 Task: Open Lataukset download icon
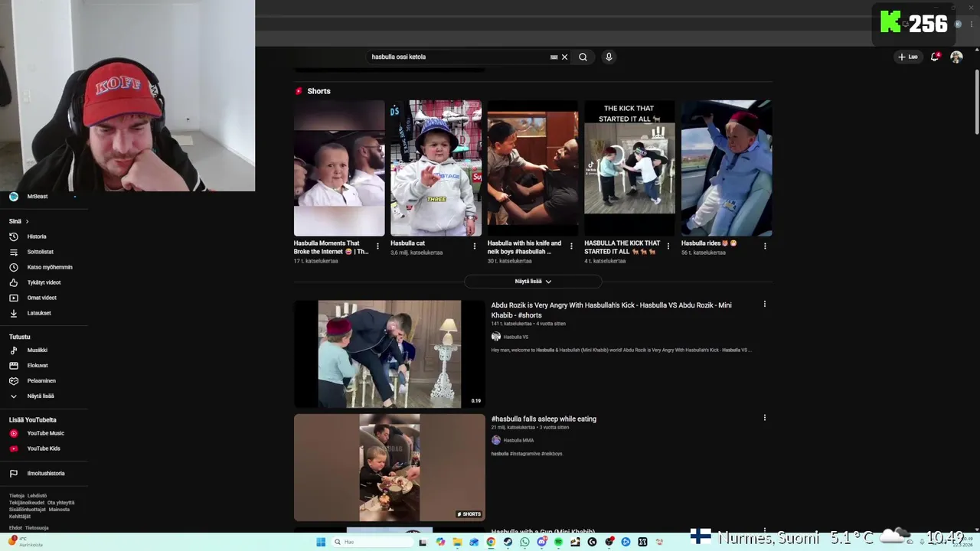tap(13, 313)
